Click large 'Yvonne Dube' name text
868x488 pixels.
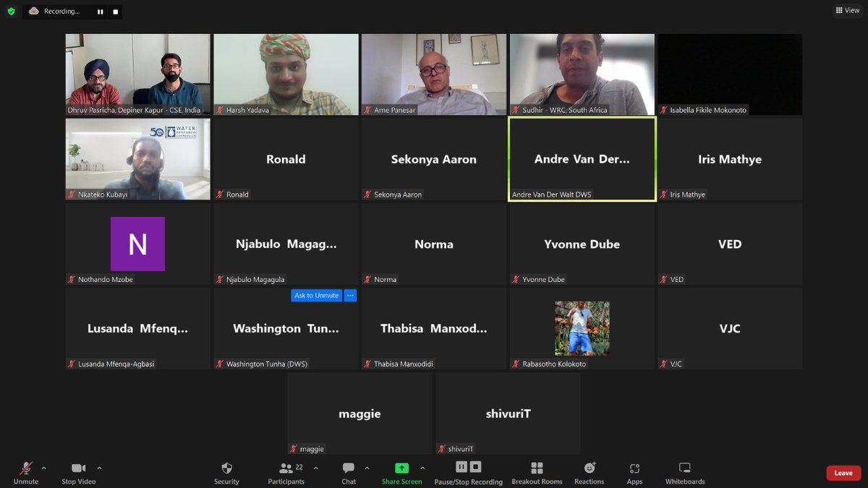[x=582, y=244]
